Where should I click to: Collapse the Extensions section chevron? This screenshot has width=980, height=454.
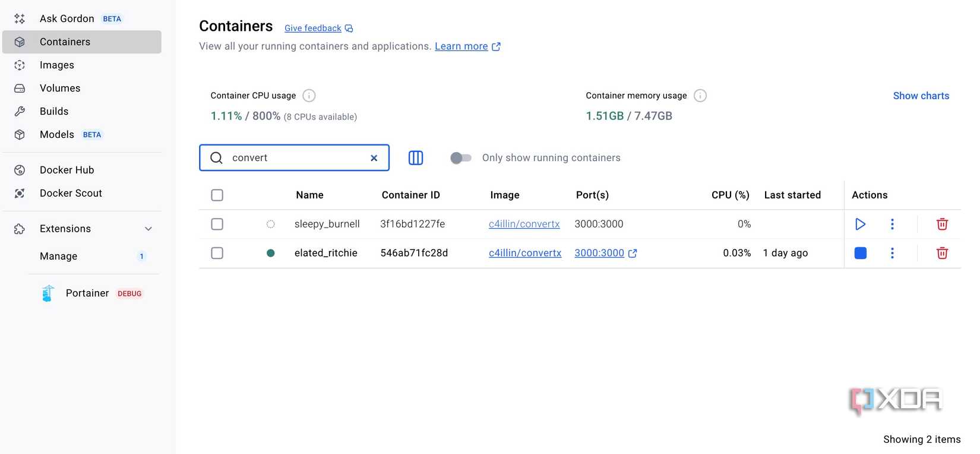148,229
